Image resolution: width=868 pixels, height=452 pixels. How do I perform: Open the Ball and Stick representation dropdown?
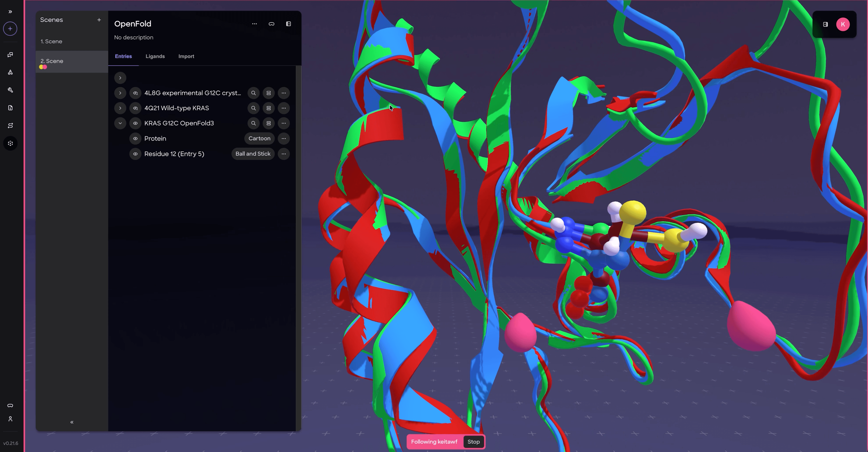pos(253,154)
